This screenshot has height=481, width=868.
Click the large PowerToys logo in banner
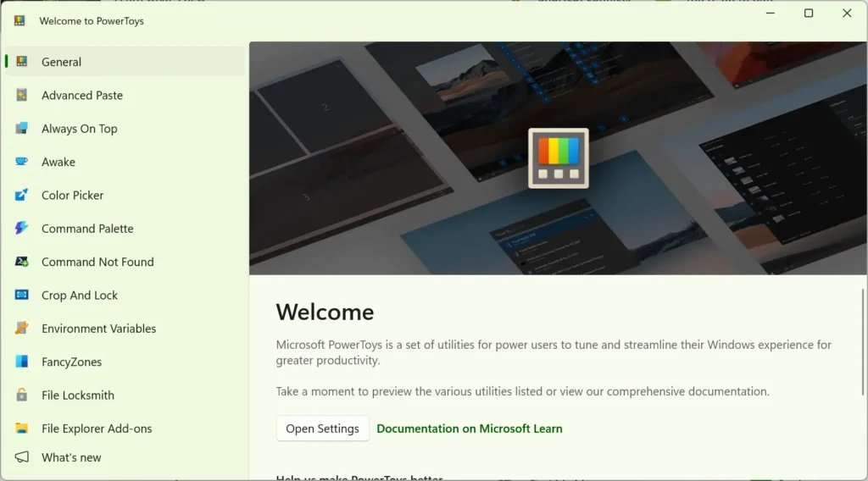[x=558, y=158]
